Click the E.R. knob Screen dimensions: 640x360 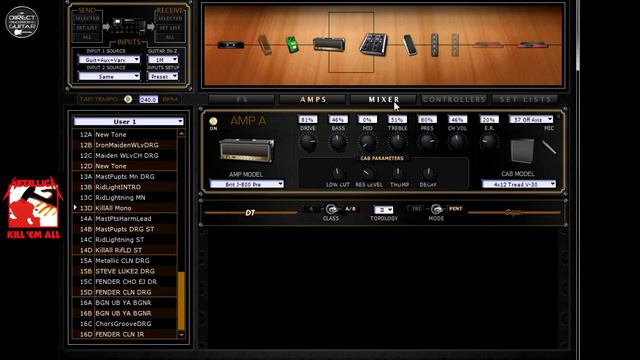pyautogui.click(x=489, y=142)
